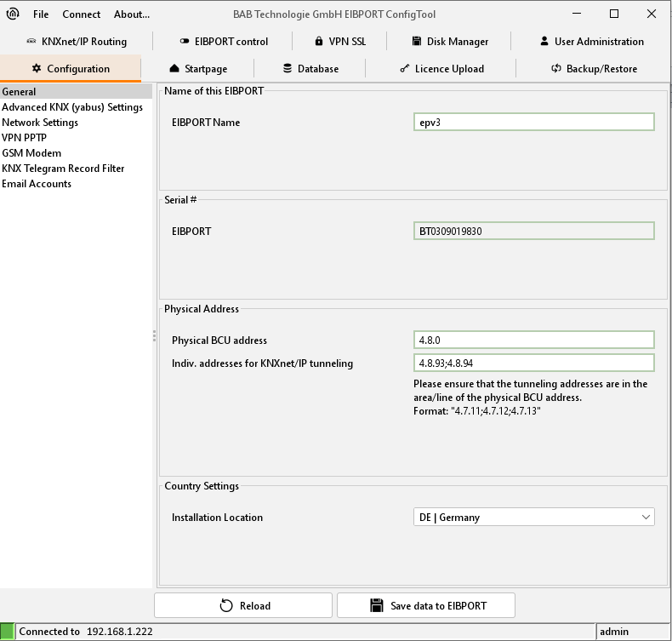Image resolution: width=672 pixels, height=641 pixels.
Task: Select Network Settings in the sidebar
Action: pos(40,123)
